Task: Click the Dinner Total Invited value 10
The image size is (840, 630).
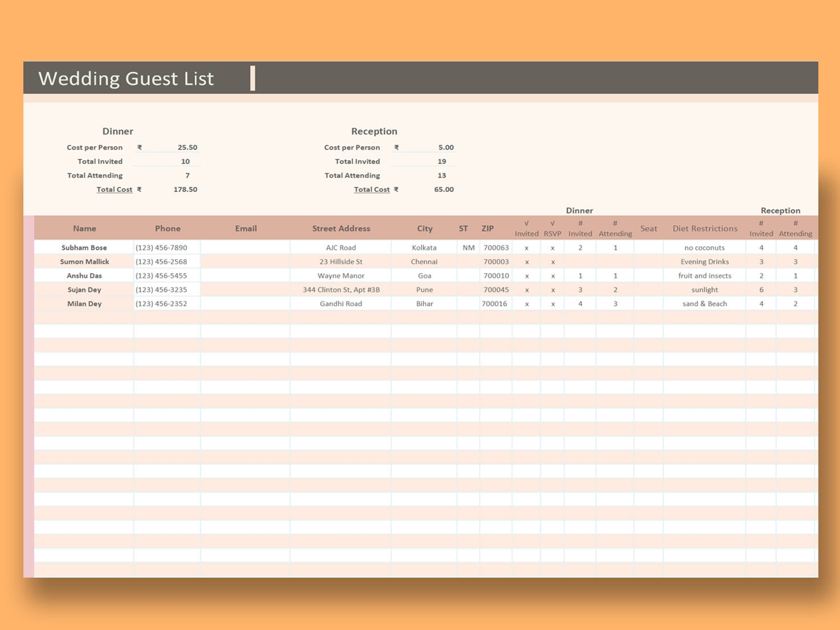Action: 185,162
